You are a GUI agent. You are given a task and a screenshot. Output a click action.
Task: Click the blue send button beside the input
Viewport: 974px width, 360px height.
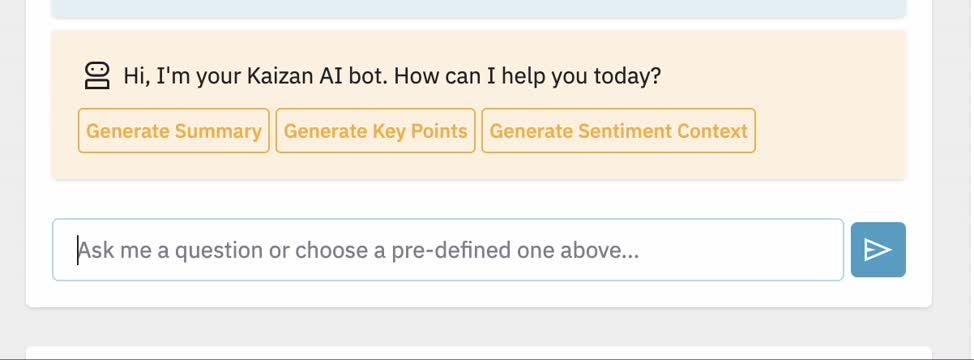point(878,250)
